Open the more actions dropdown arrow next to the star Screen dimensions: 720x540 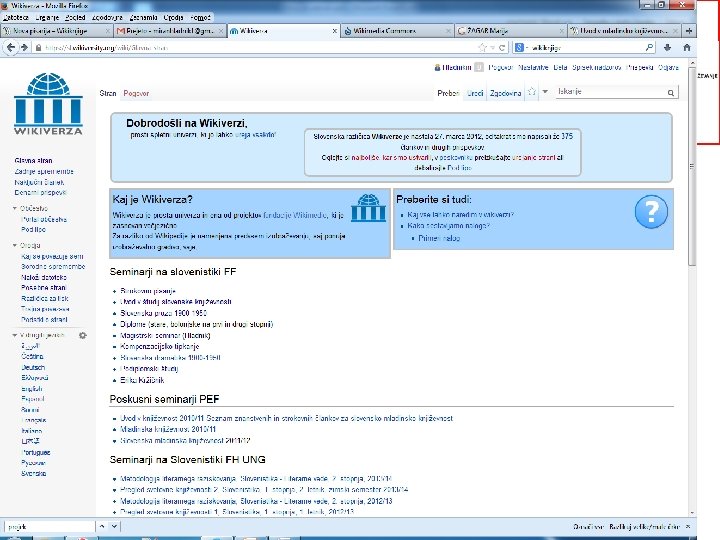click(545, 92)
